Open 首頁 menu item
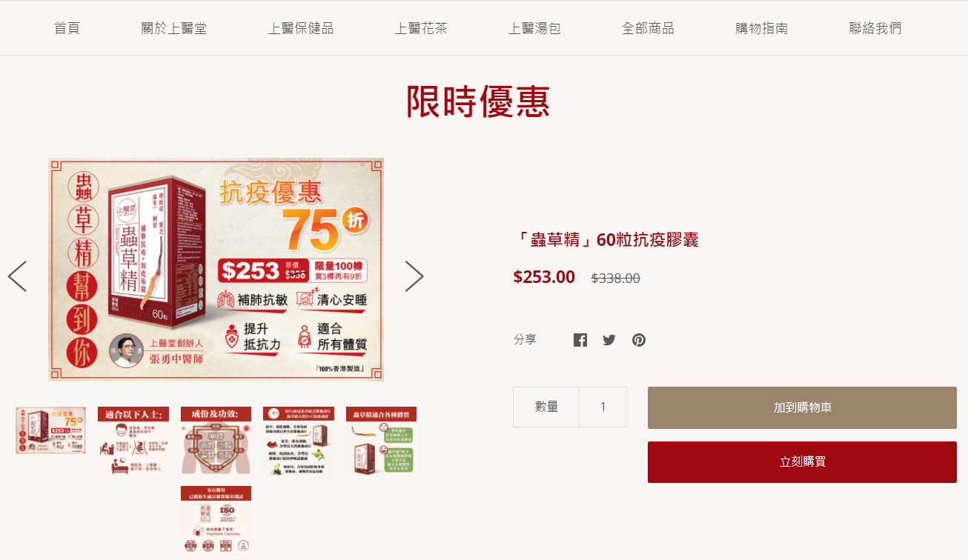The height and width of the screenshot is (560, 968). 67,28
